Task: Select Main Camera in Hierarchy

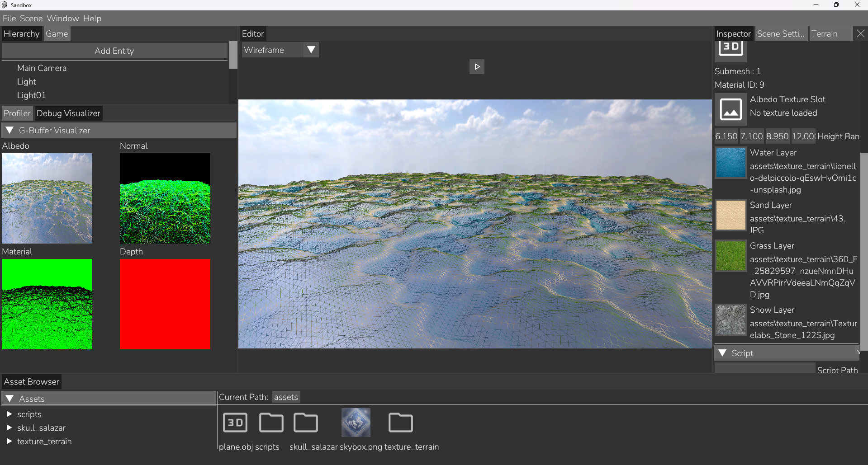Action: pyautogui.click(x=42, y=68)
